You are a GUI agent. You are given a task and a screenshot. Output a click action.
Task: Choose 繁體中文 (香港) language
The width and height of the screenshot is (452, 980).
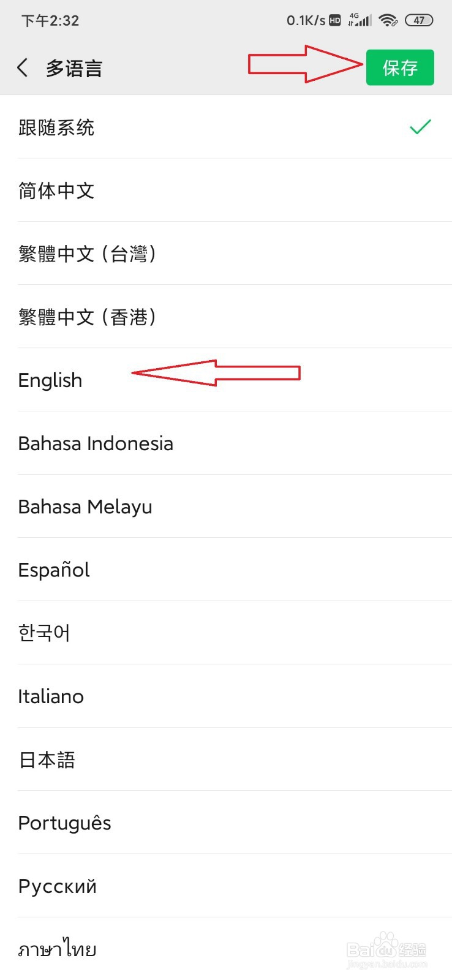click(x=88, y=317)
